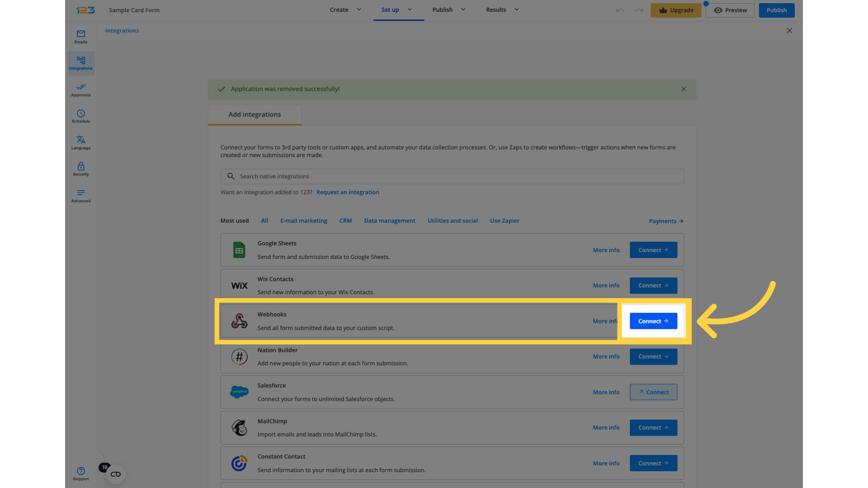This screenshot has height=488, width=868.
Task: Open More info for Wix Contacts
Action: click(x=606, y=286)
